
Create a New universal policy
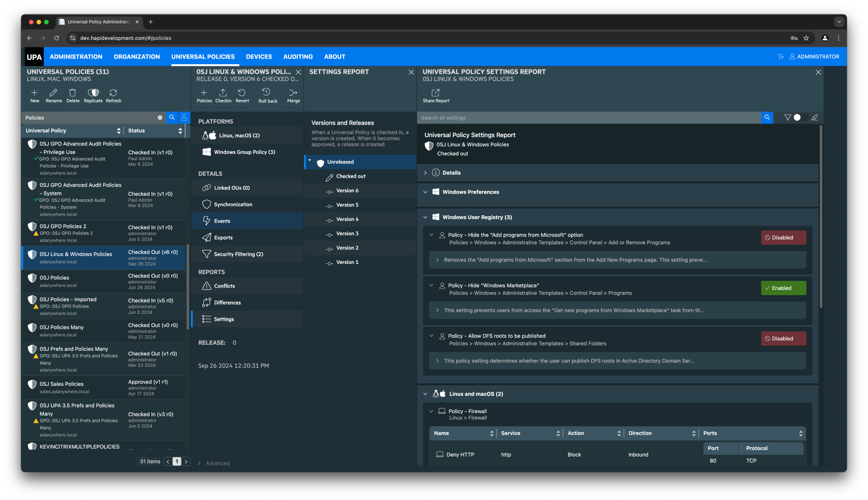click(x=34, y=95)
